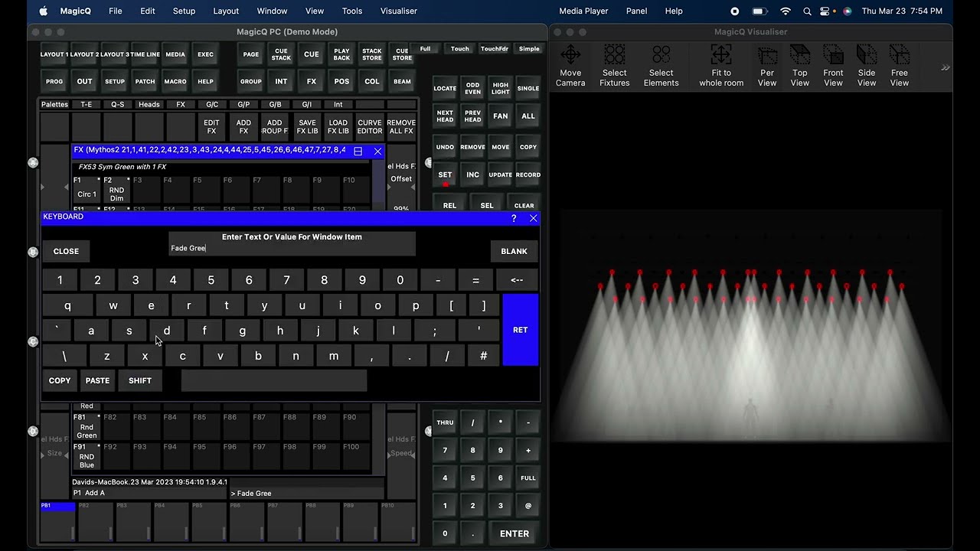
Task: Open the Panel menu
Action: tap(636, 11)
